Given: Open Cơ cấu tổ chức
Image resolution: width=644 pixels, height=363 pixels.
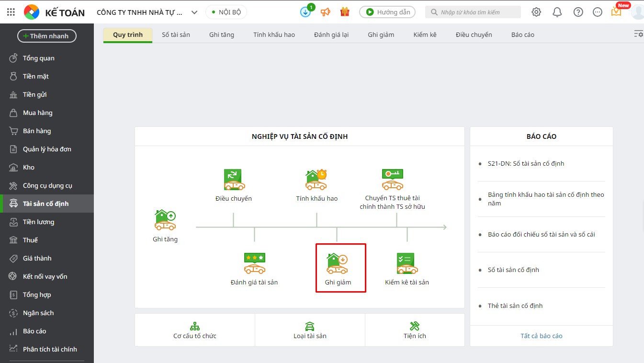Looking at the screenshot, I should click(x=195, y=330).
